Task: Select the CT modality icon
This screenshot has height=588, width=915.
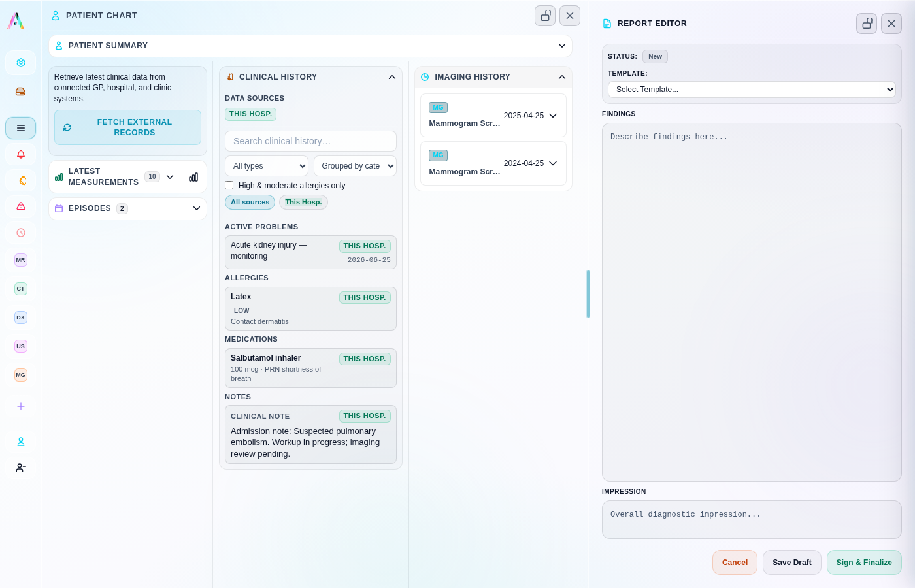Action: [x=21, y=289]
